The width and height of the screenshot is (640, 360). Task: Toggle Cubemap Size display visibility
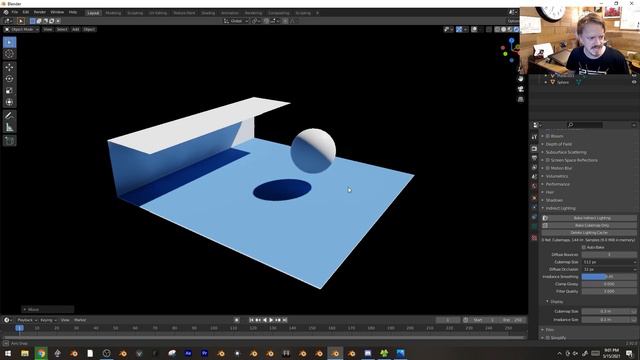click(x=634, y=311)
